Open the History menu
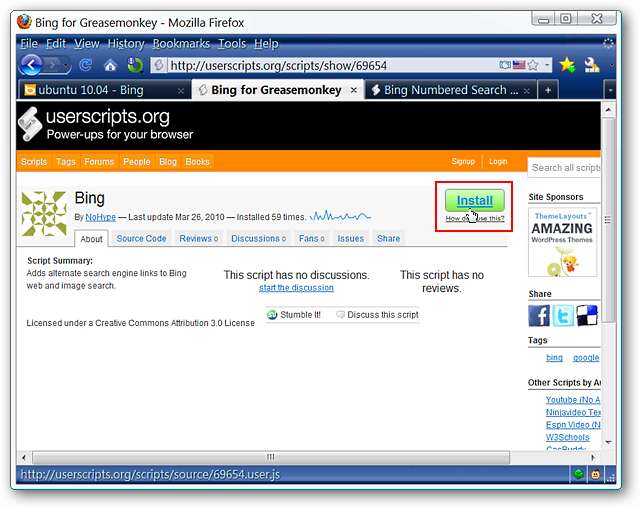Viewport: 640px width, 508px height. (126, 43)
